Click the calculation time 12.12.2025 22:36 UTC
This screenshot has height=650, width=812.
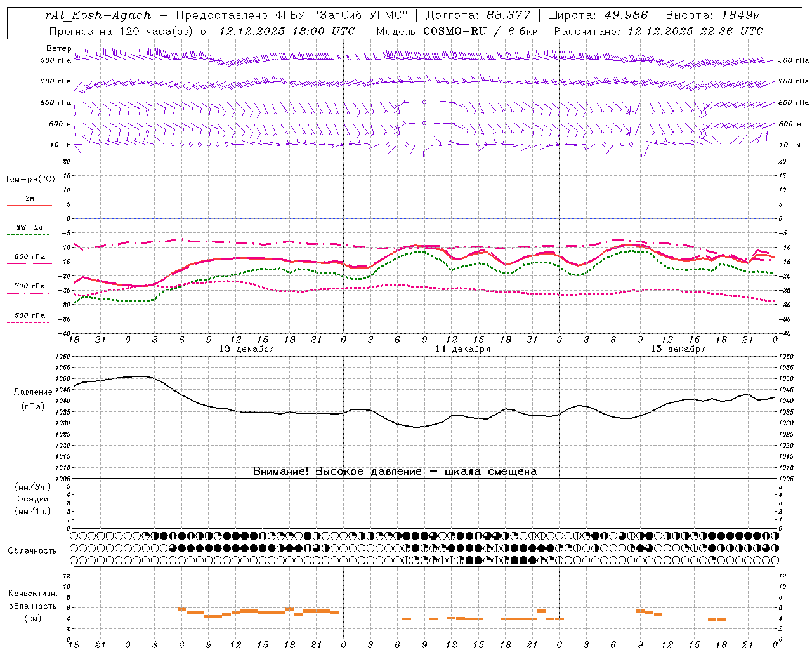(695, 31)
